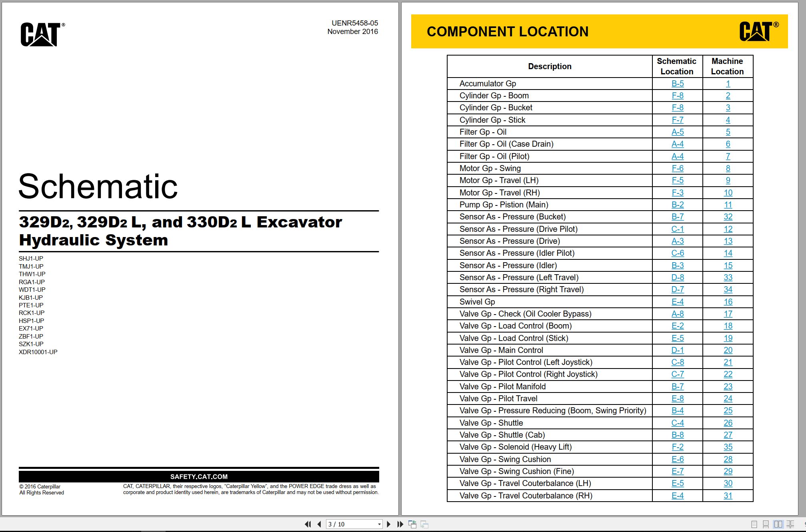
Task: Click the Schematic title heading
Action: 98,186
